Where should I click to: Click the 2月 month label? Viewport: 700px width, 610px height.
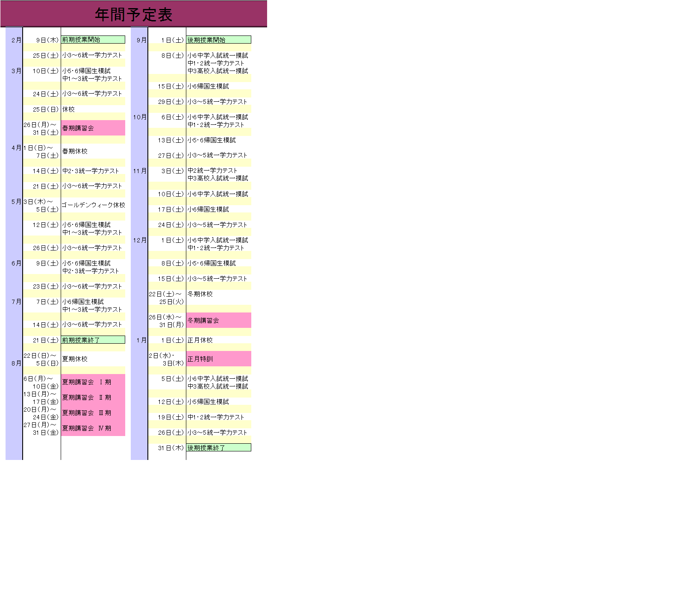[16, 40]
